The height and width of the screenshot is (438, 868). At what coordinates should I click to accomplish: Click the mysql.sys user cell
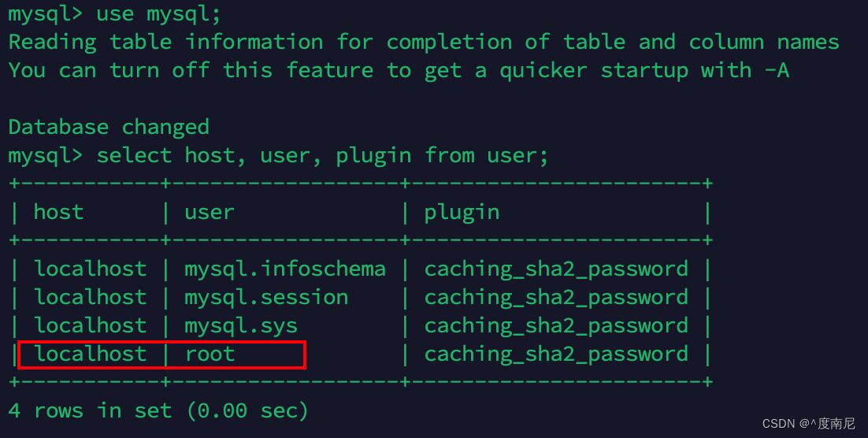[241, 326]
